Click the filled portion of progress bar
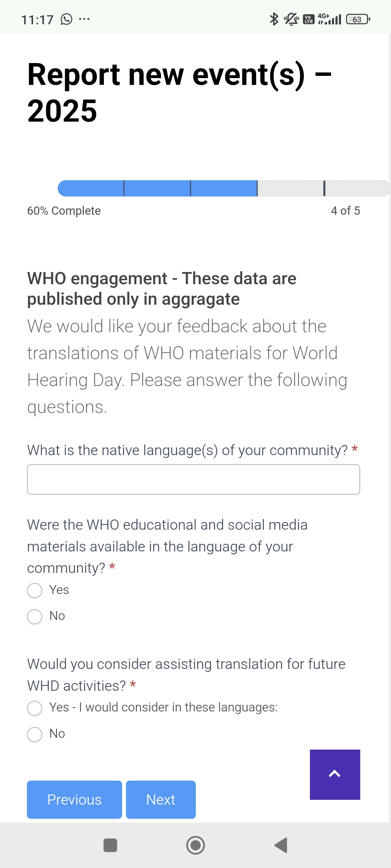391x868 pixels. 158,188
